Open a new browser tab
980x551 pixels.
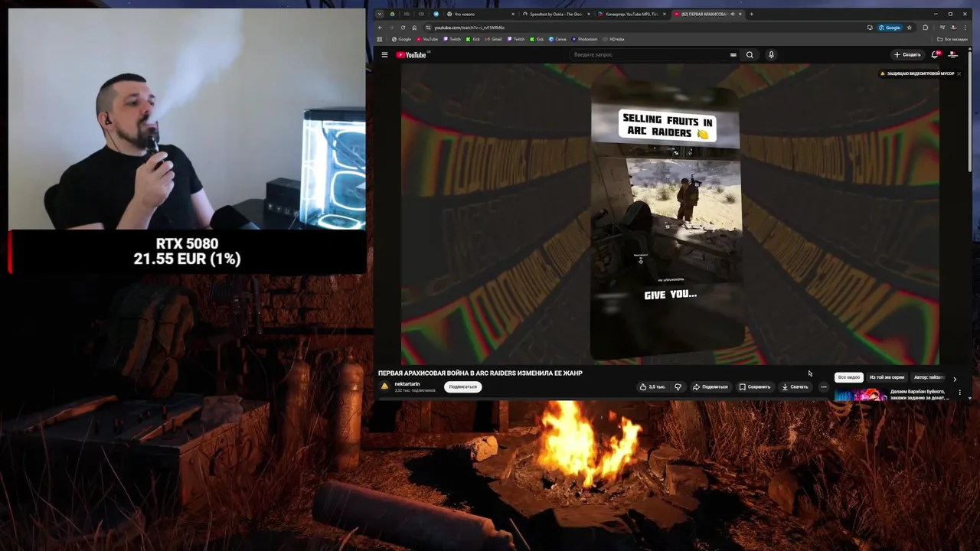pos(751,14)
